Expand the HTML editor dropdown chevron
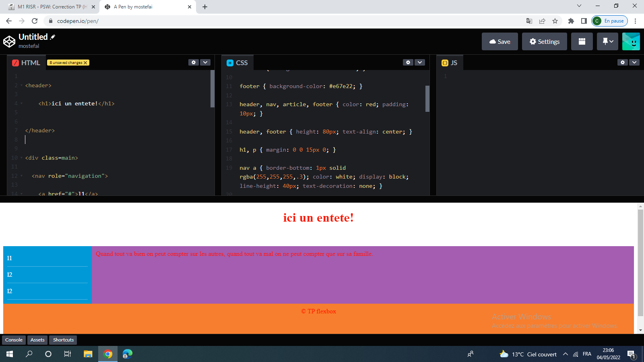 tap(205, 62)
